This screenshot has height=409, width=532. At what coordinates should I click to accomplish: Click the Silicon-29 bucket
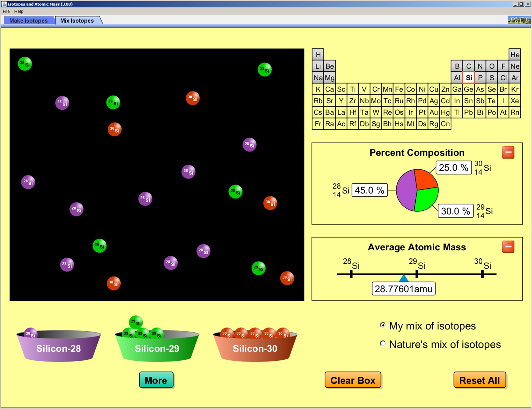tap(157, 348)
